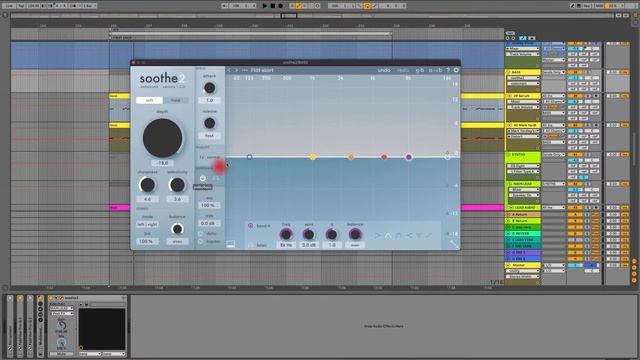This screenshot has height=360, width=640.
Task: Click trim value 0.0 dB field
Action: [209, 223]
